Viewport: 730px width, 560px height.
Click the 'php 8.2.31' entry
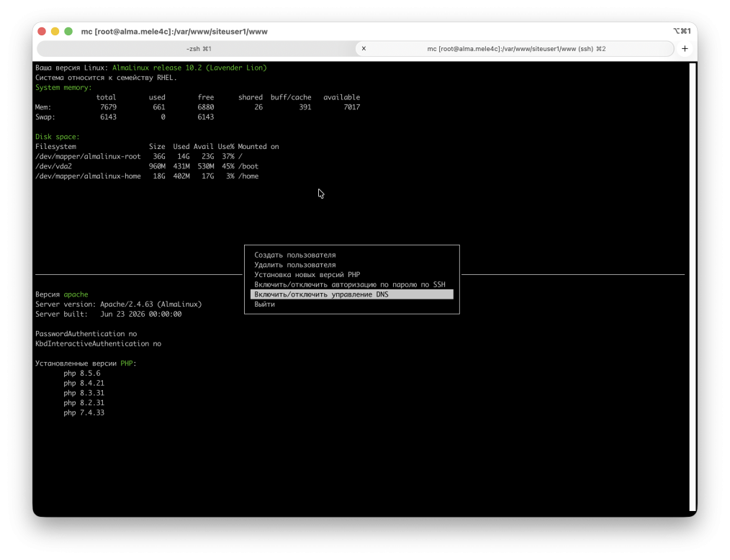click(x=84, y=402)
